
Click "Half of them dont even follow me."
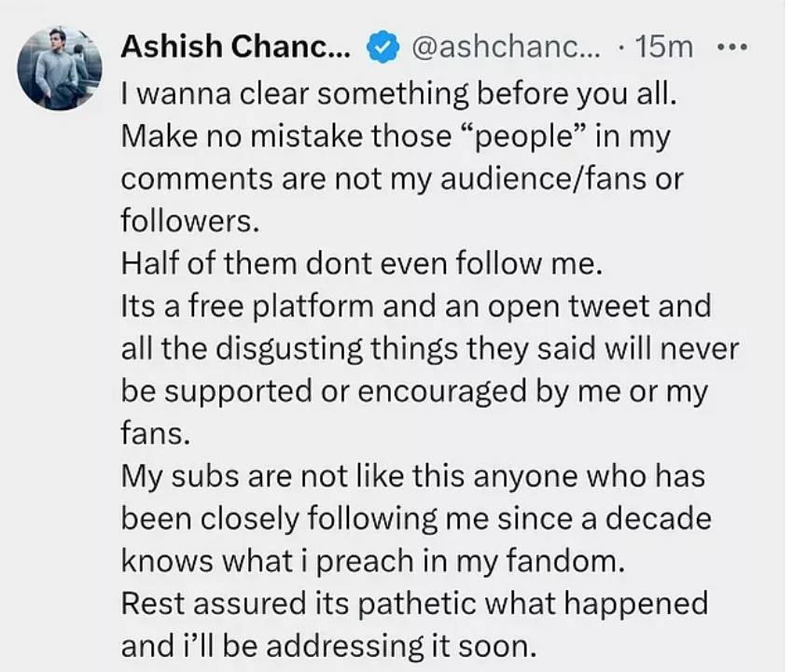(363, 263)
